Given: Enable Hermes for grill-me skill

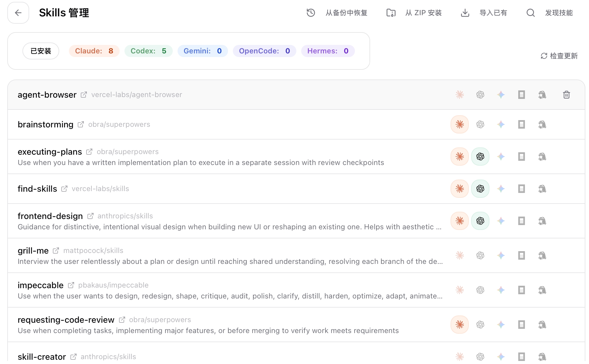Looking at the screenshot, I should click(x=542, y=255).
